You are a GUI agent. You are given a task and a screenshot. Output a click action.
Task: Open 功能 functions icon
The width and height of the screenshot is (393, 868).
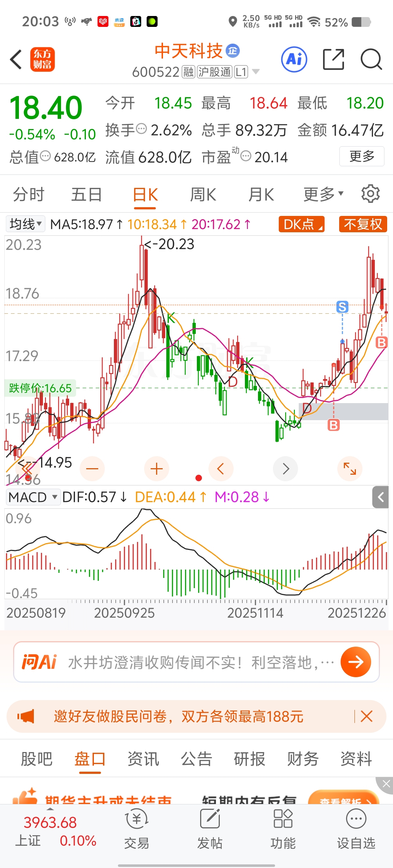tap(283, 829)
